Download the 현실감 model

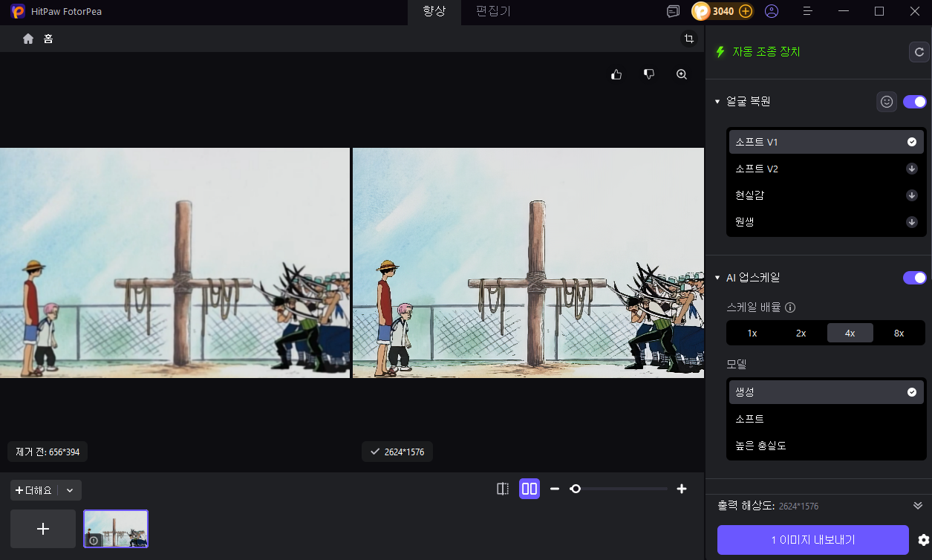(x=912, y=195)
